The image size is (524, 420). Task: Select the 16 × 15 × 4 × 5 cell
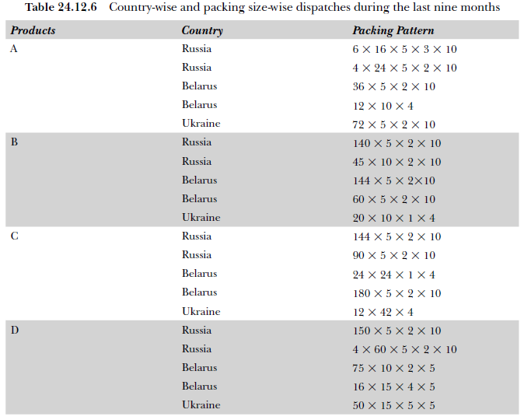[393, 387]
